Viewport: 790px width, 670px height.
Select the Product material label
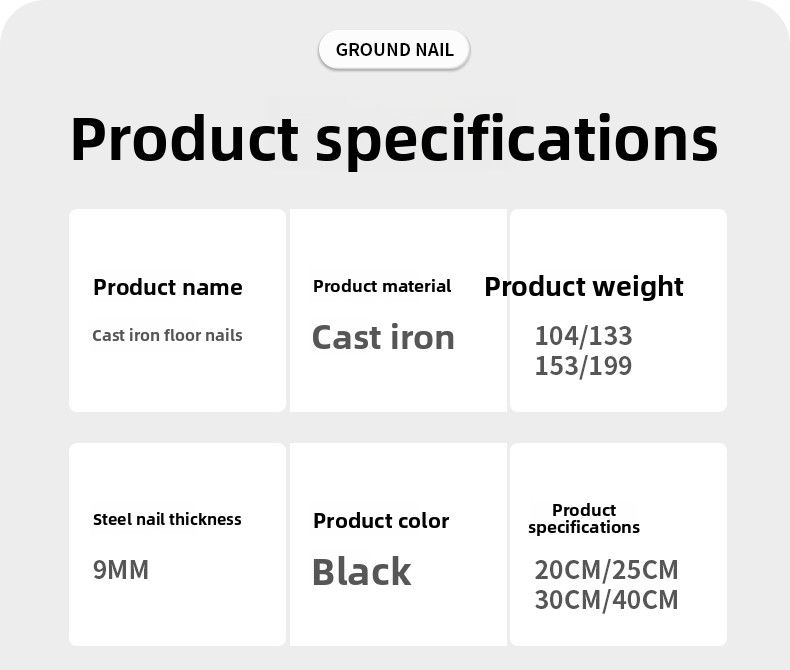click(382, 286)
